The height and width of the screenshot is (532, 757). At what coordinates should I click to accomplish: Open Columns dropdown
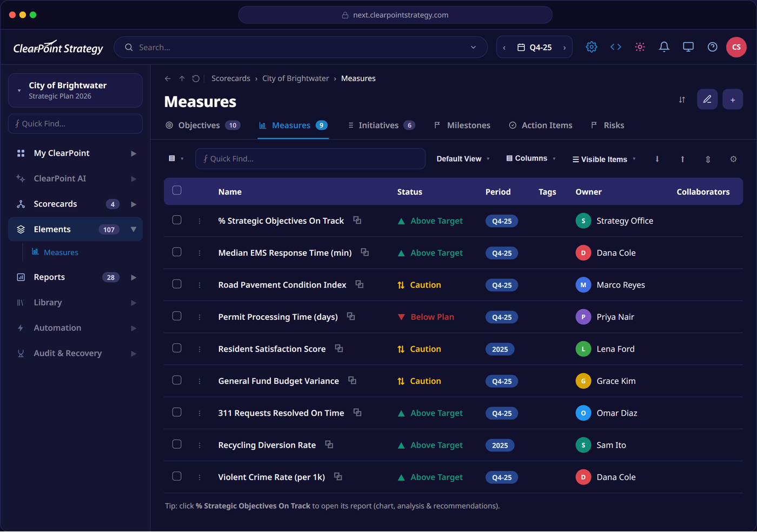(x=531, y=158)
